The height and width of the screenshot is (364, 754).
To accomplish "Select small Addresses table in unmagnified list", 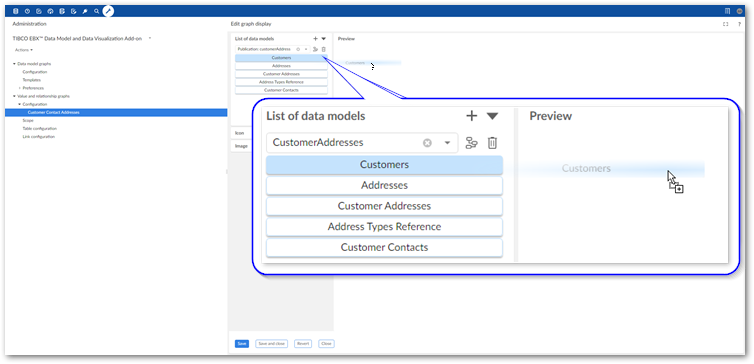I will pyautogui.click(x=281, y=66).
